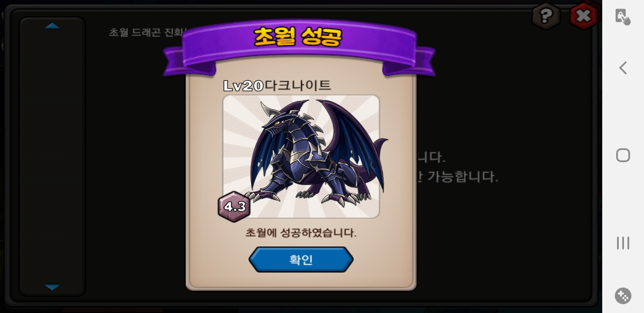Click the 초월 성공 purple banner
This screenshot has height=313, width=644.
click(299, 43)
